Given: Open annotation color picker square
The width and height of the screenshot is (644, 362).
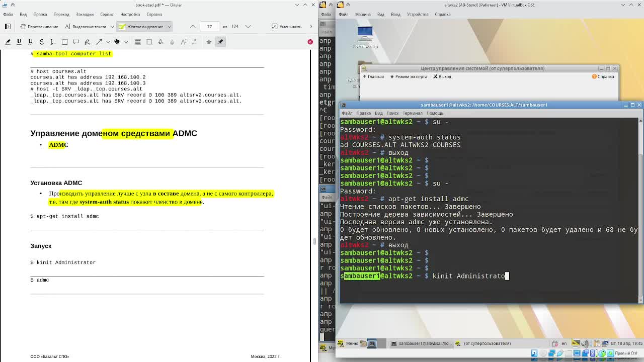Looking at the screenshot, I should (149, 42).
